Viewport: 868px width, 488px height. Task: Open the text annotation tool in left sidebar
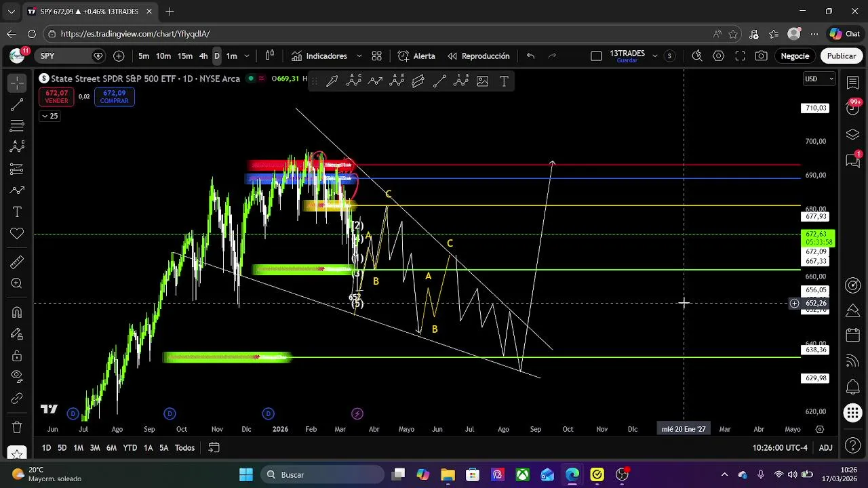point(17,212)
